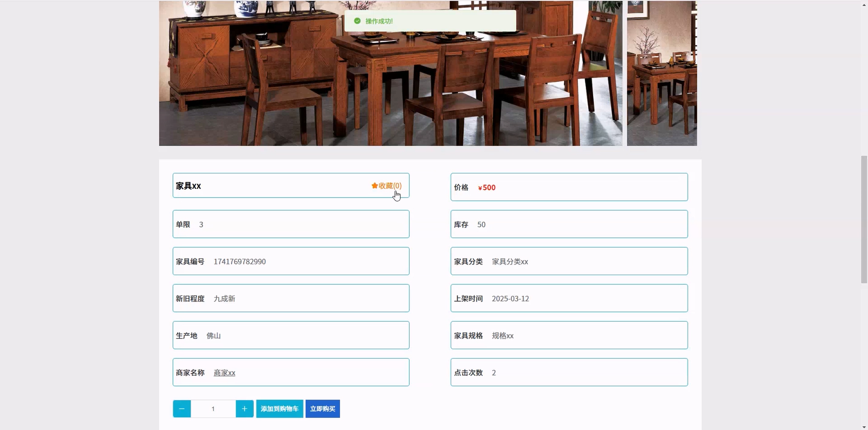Screen dimensions: 868x430
Task: Click the green success checkmark icon
Action: tap(357, 21)
